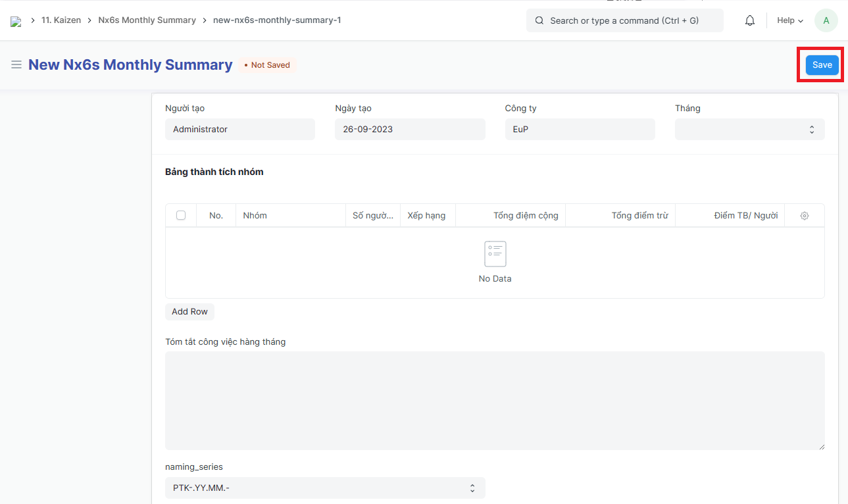Image resolution: width=848 pixels, height=504 pixels.
Task: Click the search magnifier icon
Action: coord(539,20)
